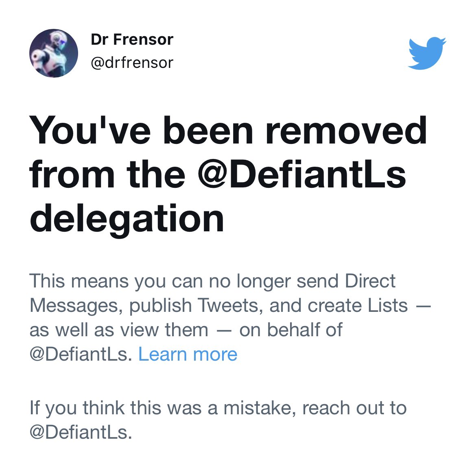Select the @drfrensor handle
Viewport: 476px width, 470px height.
132,63
